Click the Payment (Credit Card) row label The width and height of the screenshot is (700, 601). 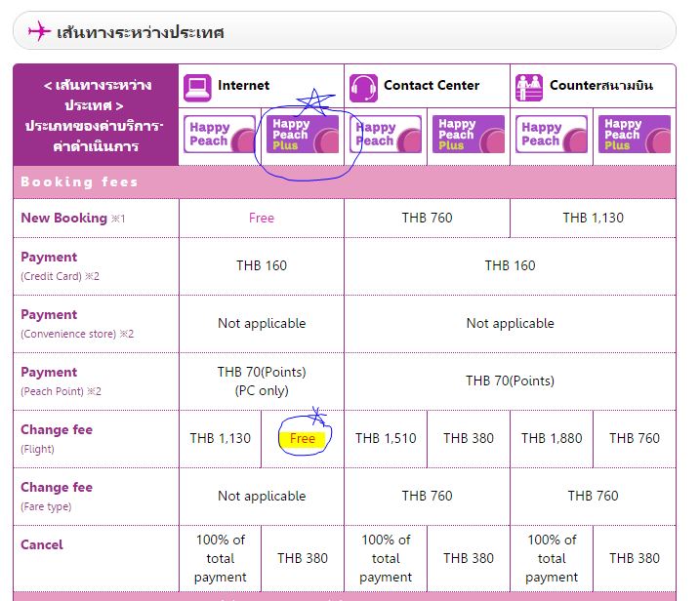click(x=60, y=266)
